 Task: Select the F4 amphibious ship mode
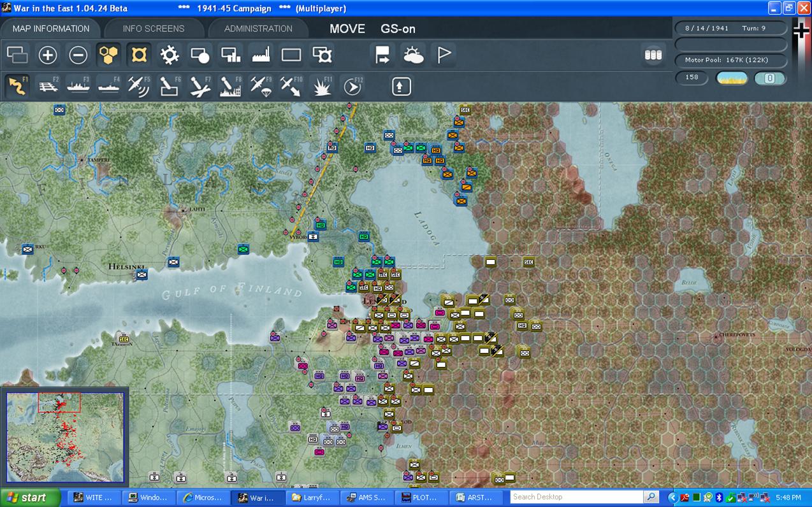click(x=109, y=86)
